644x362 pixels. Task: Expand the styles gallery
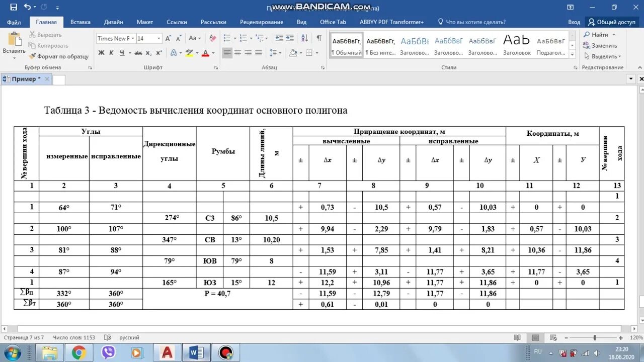tap(573, 54)
